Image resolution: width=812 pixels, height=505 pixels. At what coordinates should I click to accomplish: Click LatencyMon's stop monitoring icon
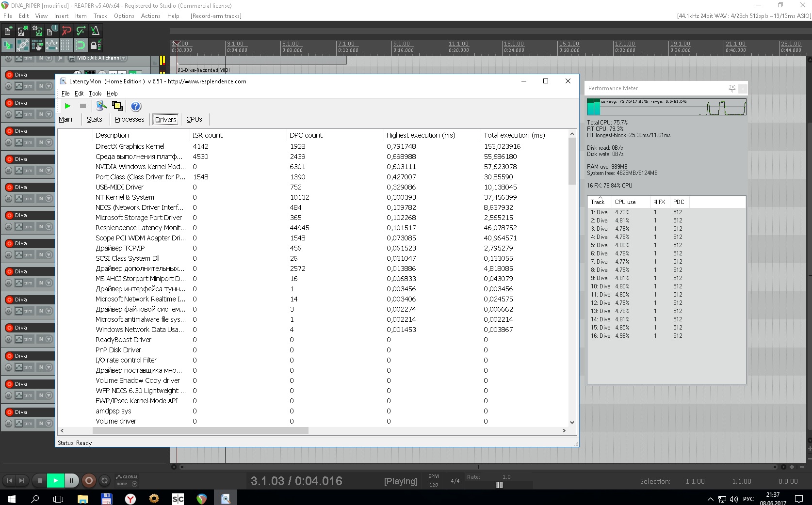click(x=83, y=106)
